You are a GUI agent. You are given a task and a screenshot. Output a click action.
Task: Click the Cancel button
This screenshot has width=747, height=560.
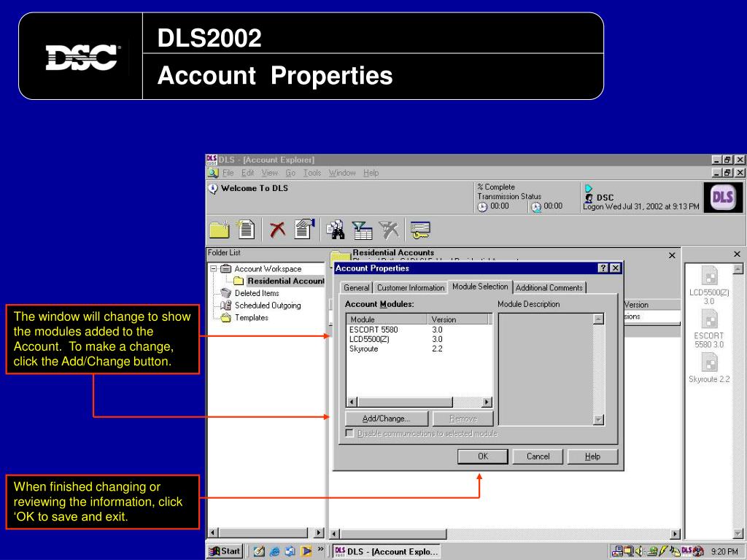click(538, 456)
